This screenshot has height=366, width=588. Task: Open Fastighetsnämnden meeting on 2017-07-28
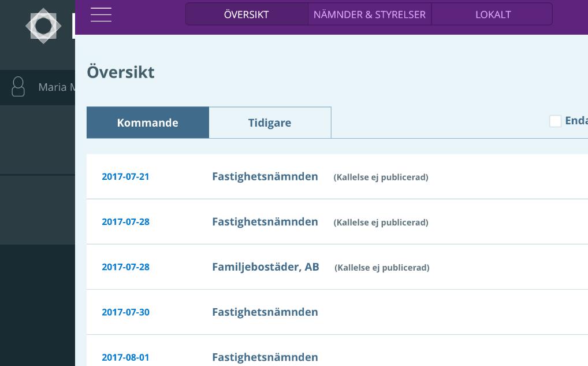point(265,222)
